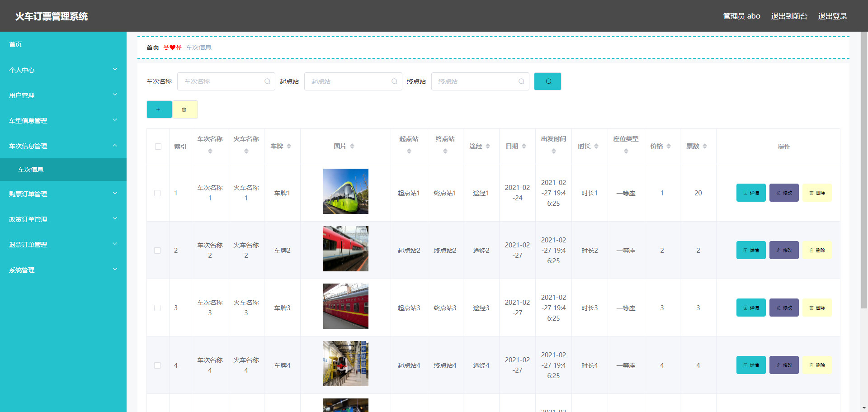Expand the 个人中心 sidebar menu
This screenshot has width=868, height=412.
[63, 70]
